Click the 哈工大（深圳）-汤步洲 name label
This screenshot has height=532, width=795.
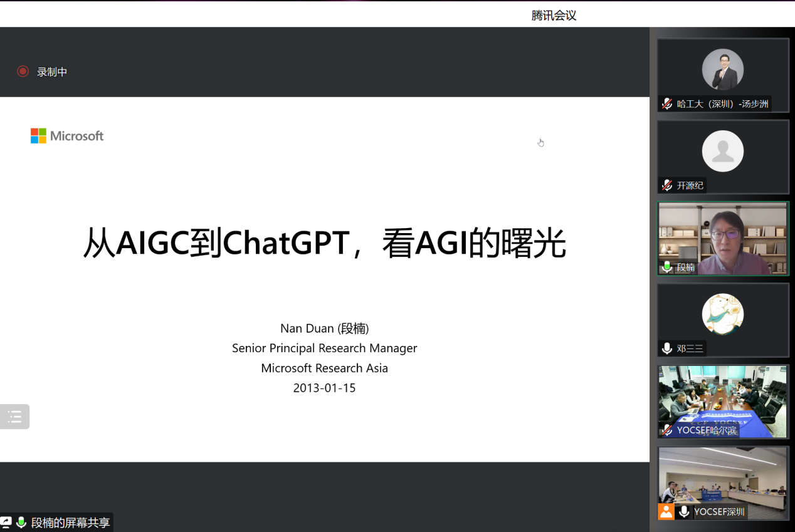(723, 104)
